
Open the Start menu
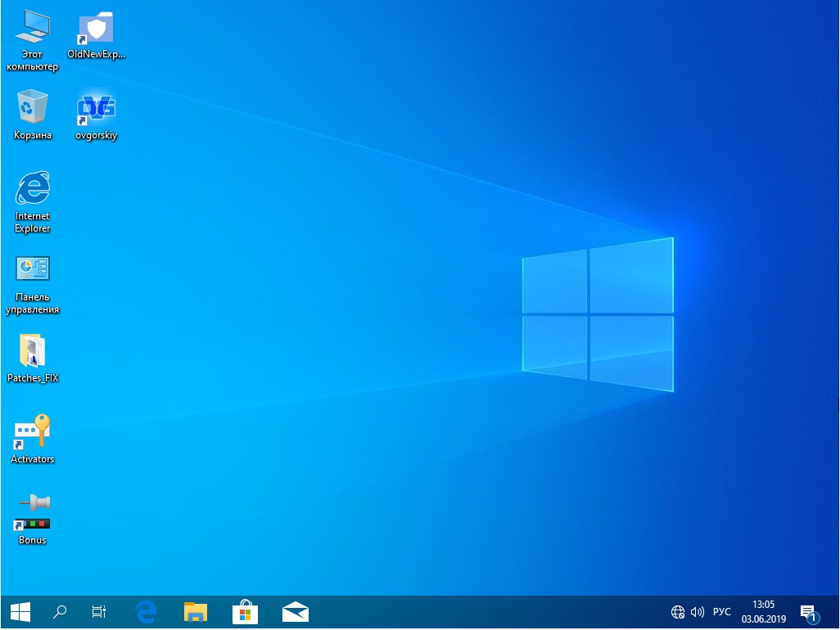(20, 611)
